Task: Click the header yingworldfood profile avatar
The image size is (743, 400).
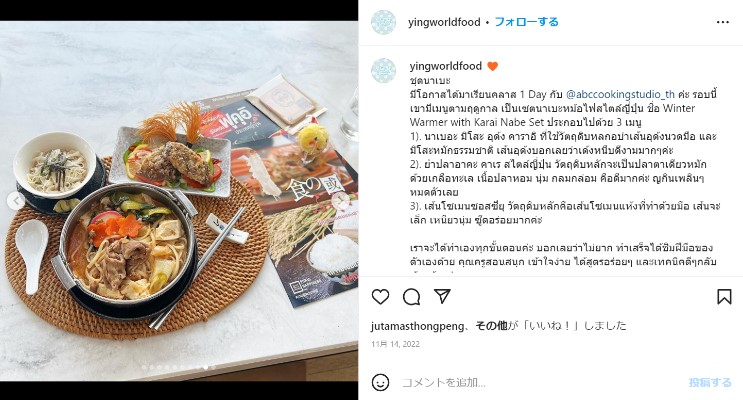Action: coord(383,22)
